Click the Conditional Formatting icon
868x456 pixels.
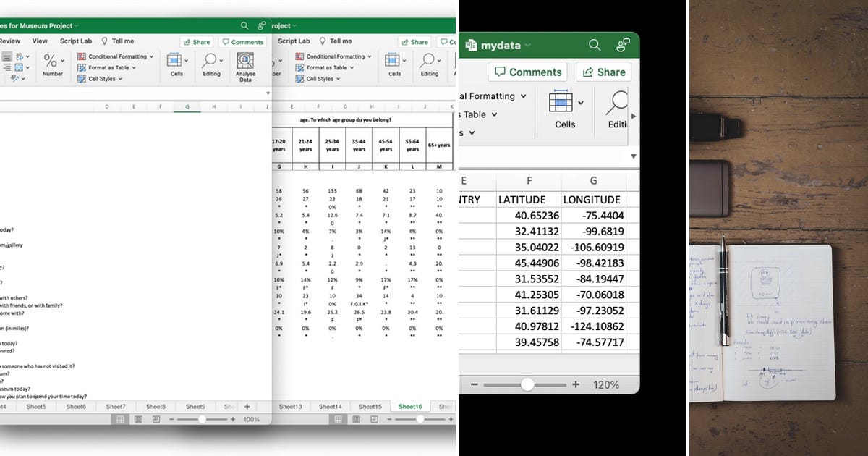coord(81,57)
